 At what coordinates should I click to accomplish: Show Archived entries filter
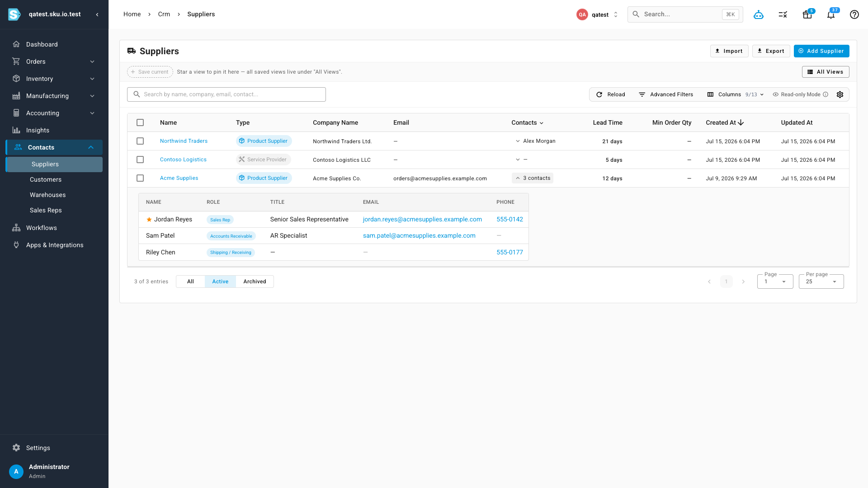[255, 282]
